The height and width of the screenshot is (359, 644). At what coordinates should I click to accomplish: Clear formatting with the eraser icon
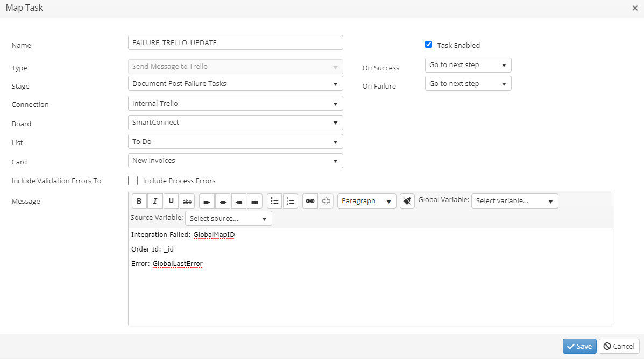[407, 201]
